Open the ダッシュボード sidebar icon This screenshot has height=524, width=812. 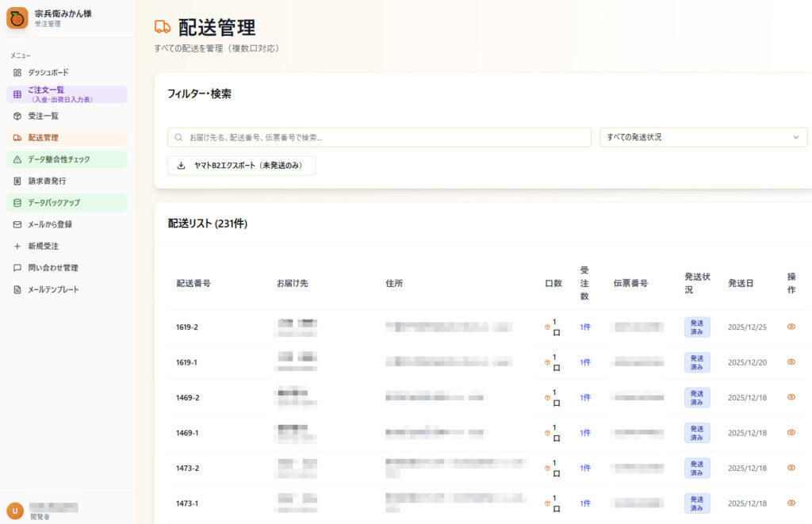pyautogui.click(x=16, y=72)
